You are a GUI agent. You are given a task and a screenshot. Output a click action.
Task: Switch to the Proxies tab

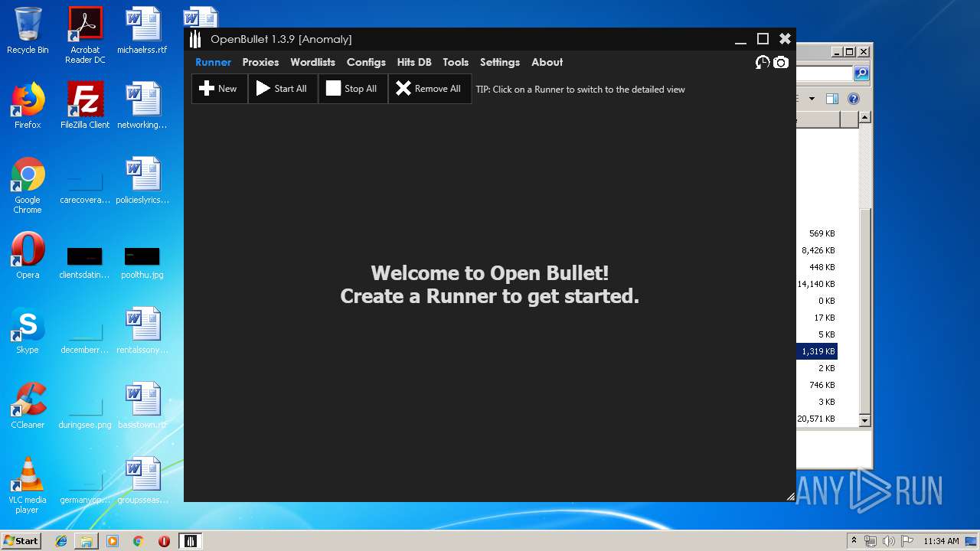260,62
